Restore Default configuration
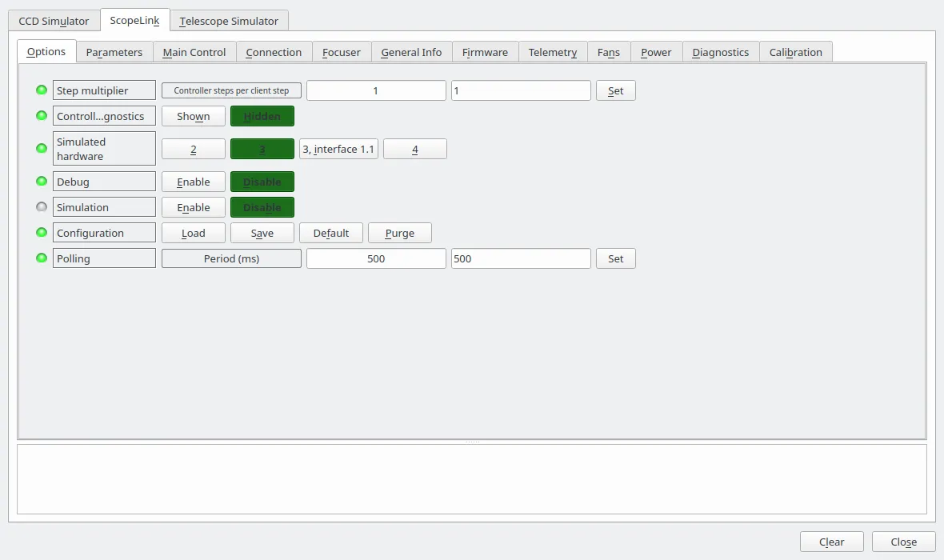944x560 pixels. click(x=331, y=233)
